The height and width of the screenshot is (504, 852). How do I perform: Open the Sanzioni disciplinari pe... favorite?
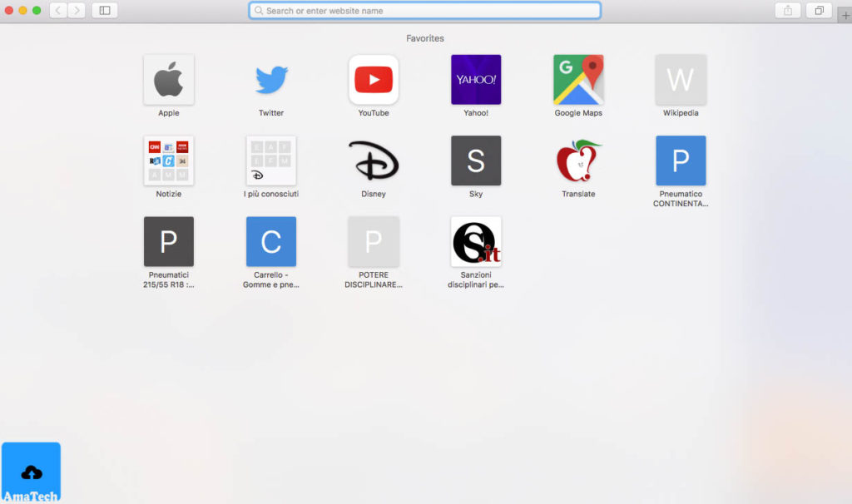coord(476,241)
